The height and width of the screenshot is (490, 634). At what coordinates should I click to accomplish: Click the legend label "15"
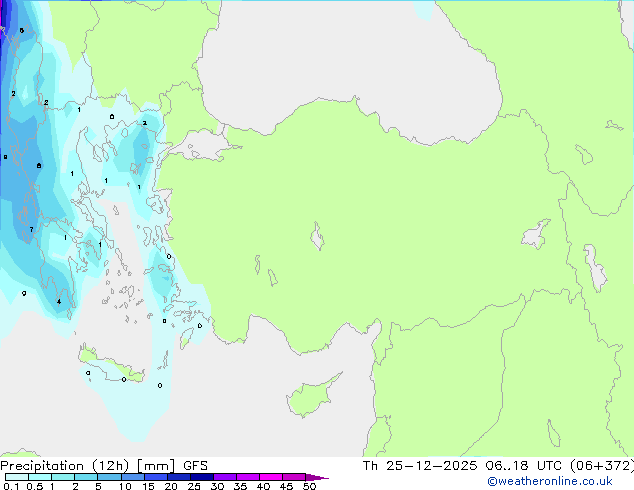click(x=148, y=486)
